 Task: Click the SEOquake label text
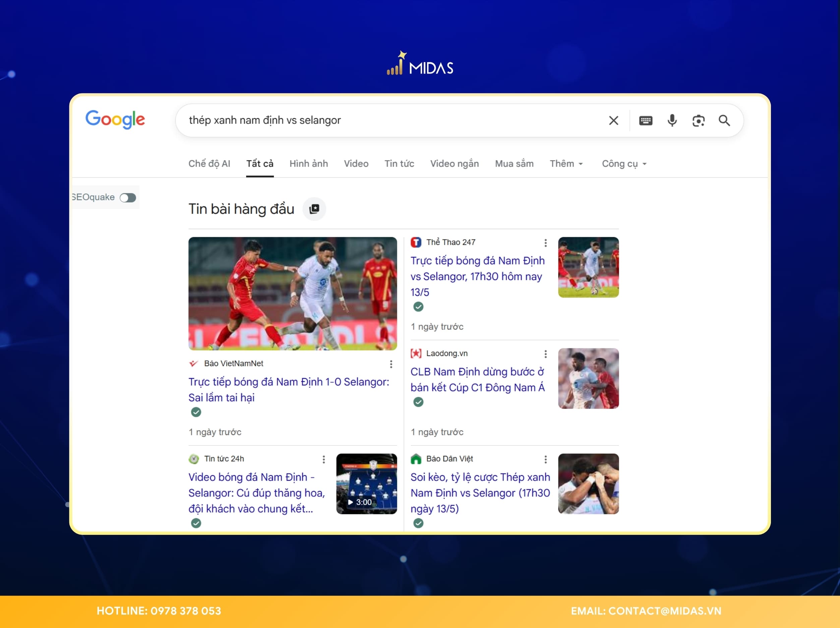[94, 197]
